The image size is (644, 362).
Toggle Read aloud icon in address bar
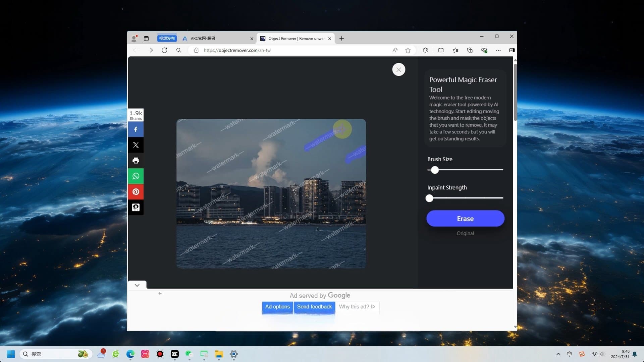[395, 50]
